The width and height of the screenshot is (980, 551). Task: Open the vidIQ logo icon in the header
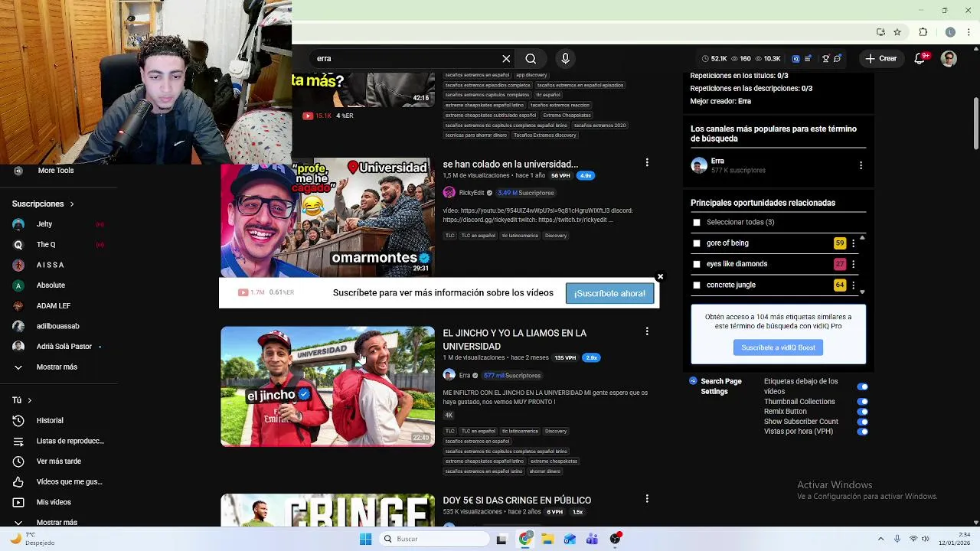tap(796, 58)
